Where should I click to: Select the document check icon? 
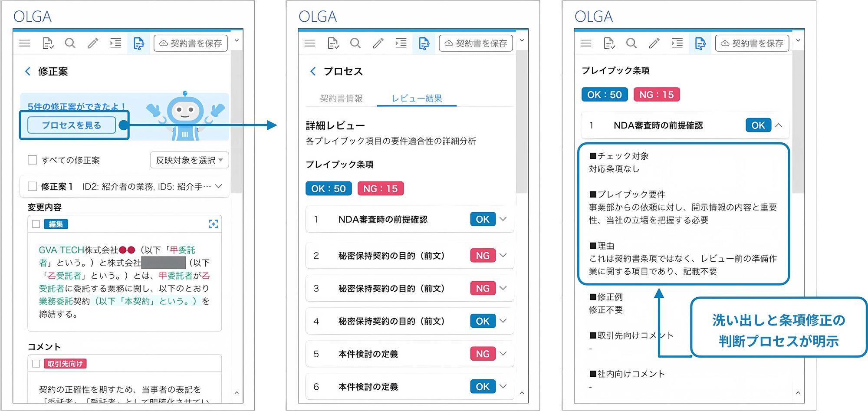coord(48,43)
